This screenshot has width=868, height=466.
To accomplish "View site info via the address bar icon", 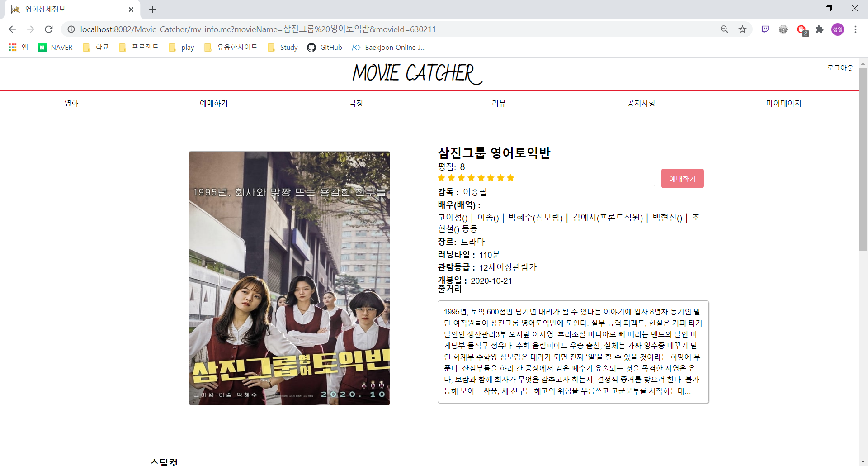I will click(x=71, y=29).
